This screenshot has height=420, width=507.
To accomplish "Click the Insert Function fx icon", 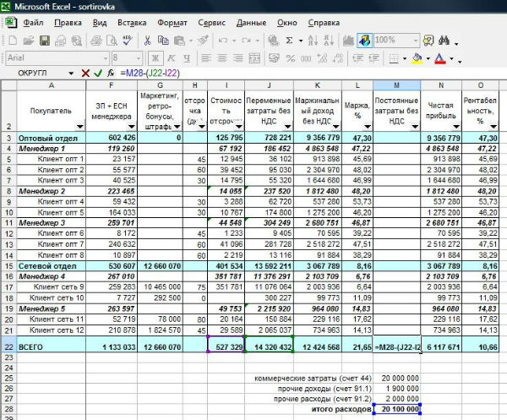I will click(110, 74).
